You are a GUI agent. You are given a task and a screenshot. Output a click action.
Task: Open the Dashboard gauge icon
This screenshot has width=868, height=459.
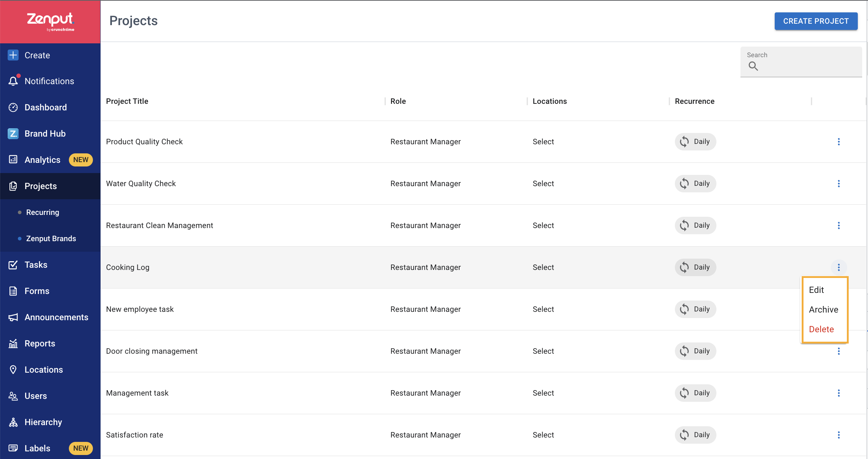[13, 107]
